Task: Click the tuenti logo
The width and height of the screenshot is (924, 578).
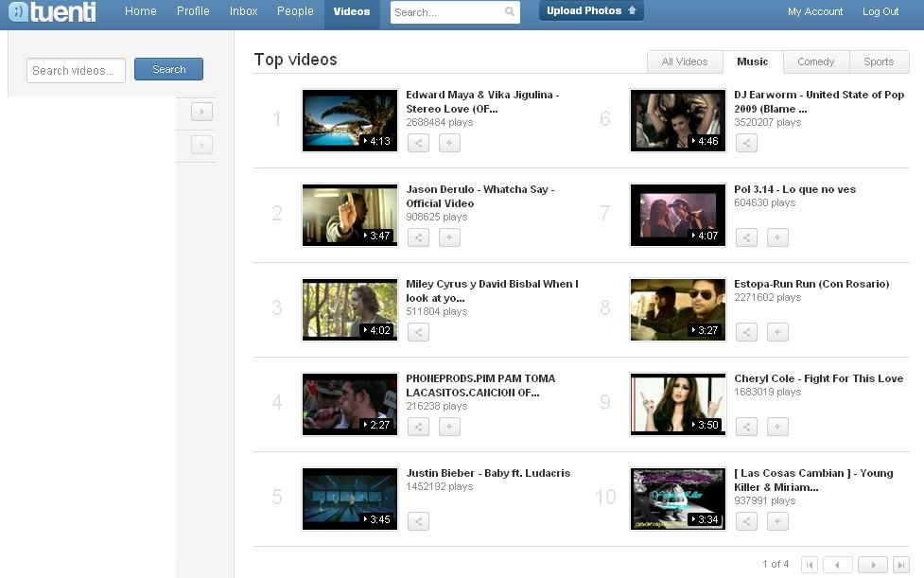Action: click(52, 11)
